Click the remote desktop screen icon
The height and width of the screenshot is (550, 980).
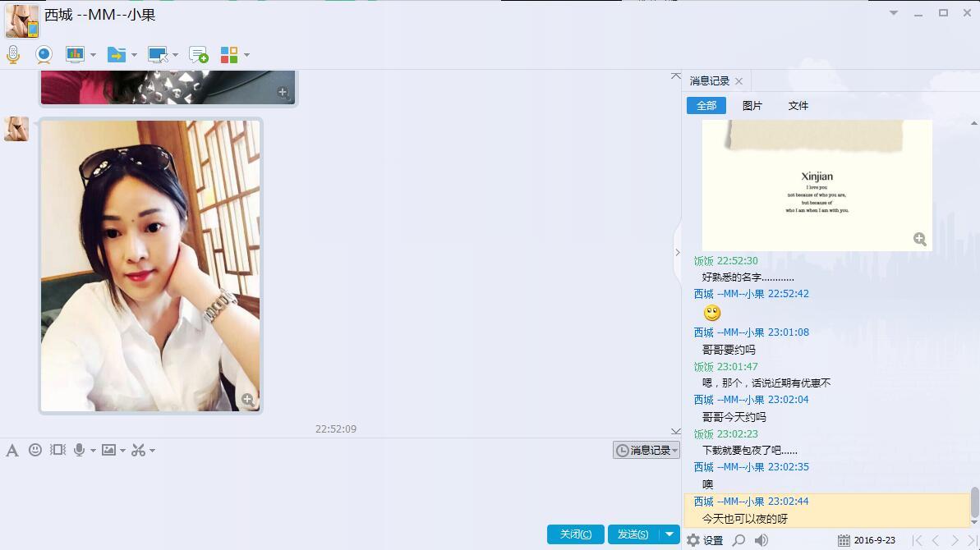point(158,55)
